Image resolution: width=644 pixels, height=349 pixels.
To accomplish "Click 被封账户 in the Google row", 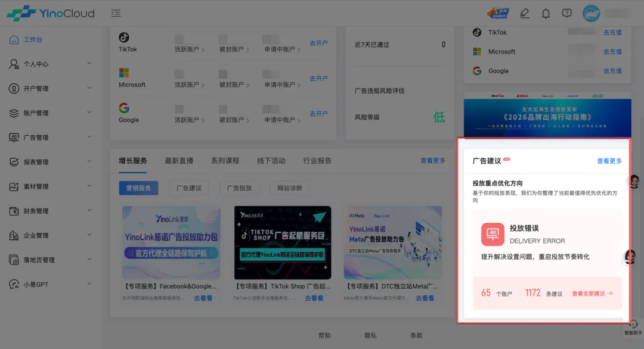I will click(234, 120).
